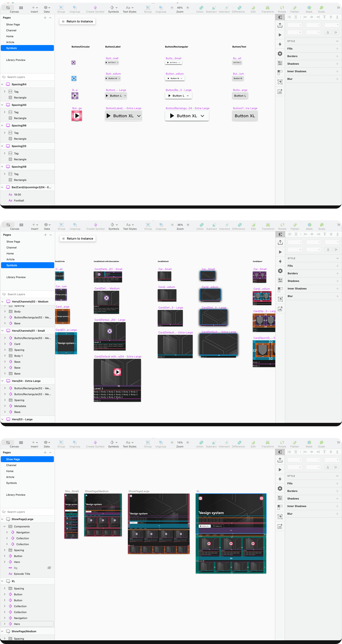Toggle the eye icon on the Bg layer
This screenshot has width=342, height=644.
(49, 568)
